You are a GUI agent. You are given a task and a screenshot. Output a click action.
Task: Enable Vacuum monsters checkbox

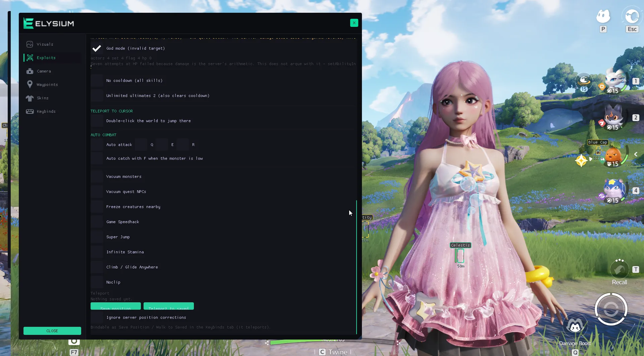pos(97,176)
